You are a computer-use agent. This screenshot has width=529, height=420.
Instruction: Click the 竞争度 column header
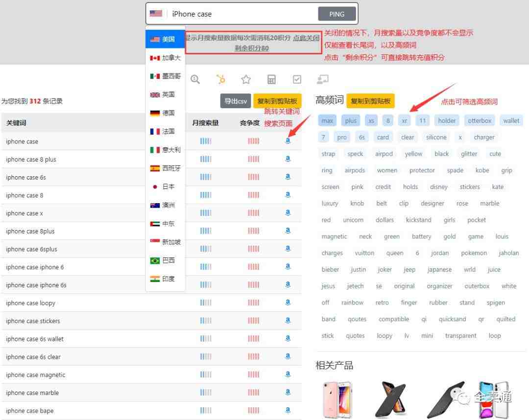[x=250, y=123]
